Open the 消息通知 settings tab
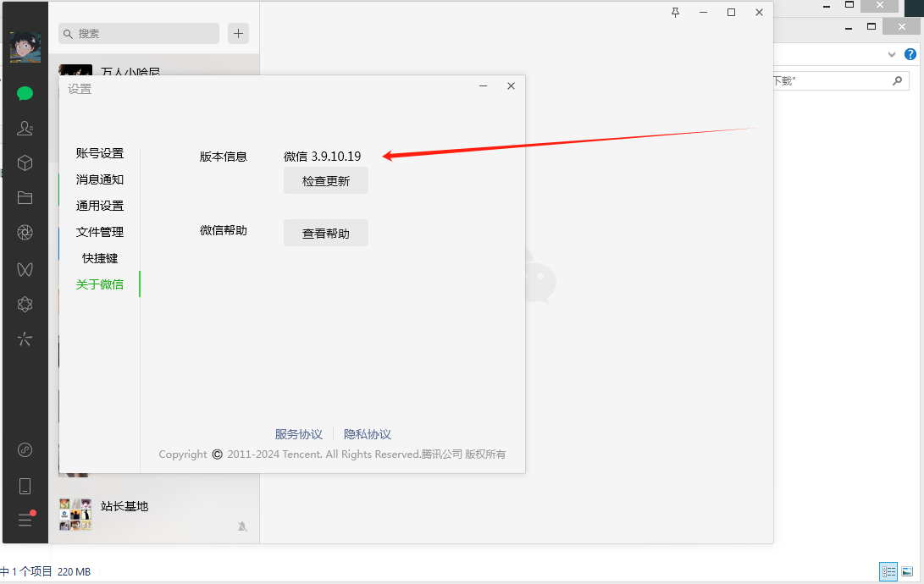Viewport: 924px width, 584px height. pos(100,179)
